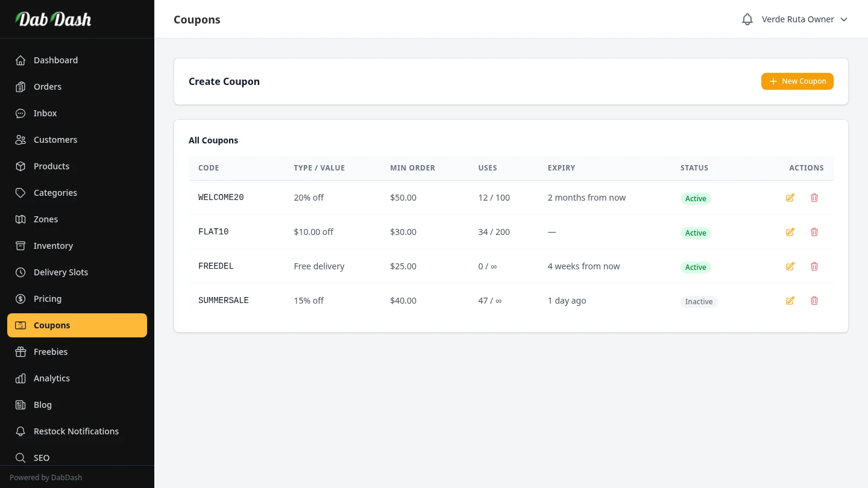The height and width of the screenshot is (488, 868).
Task: Open the Verde Ruta Owner account dropdown
Action: (x=804, y=19)
